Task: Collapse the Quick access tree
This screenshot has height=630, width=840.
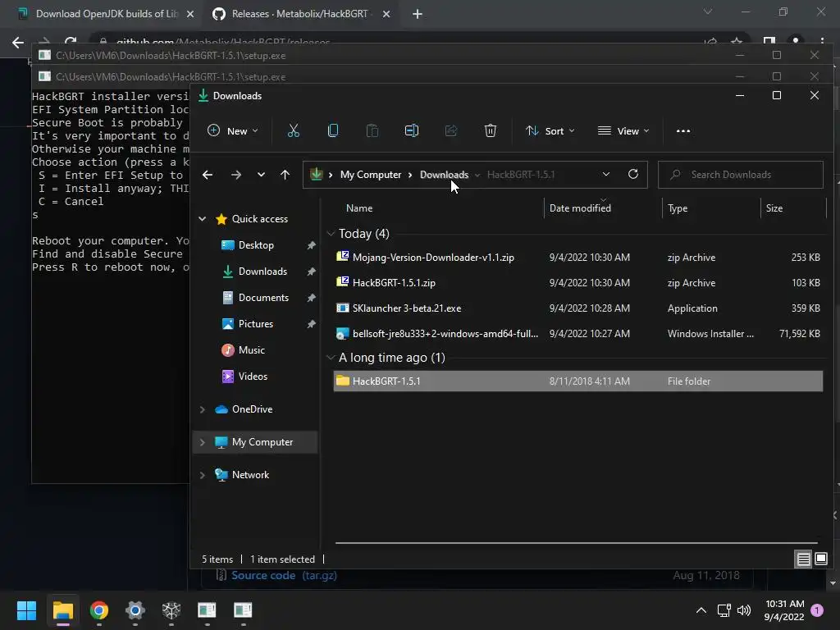Action: point(203,218)
